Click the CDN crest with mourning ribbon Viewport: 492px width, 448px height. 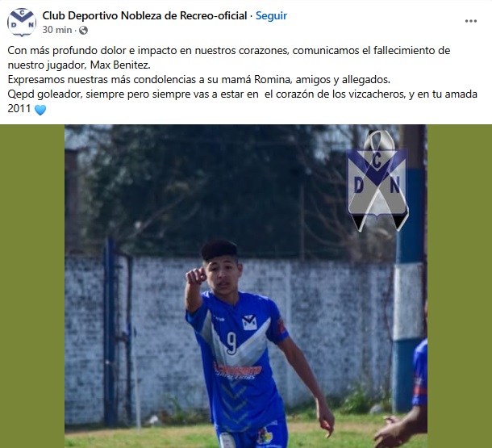point(377,182)
